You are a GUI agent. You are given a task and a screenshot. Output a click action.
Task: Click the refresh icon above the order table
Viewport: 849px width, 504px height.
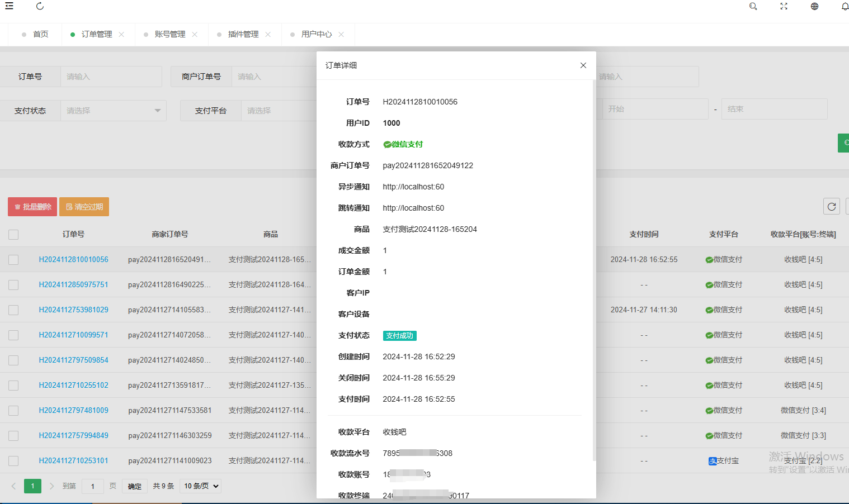pyautogui.click(x=831, y=206)
